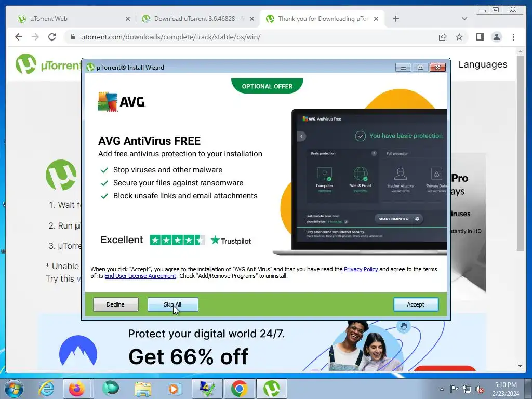Click the muted volume tray icon

[480, 389]
